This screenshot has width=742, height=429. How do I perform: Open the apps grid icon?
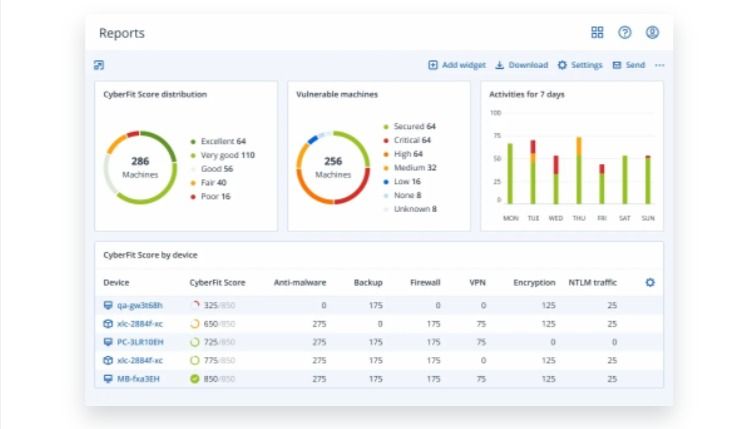(597, 32)
